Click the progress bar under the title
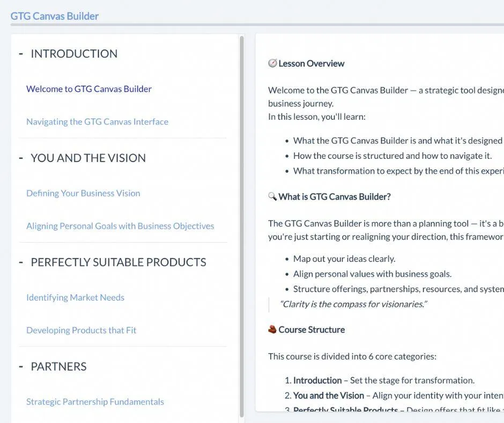The width and height of the screenshot is (504, 423). pyautogui.click(x=257, y=25)
